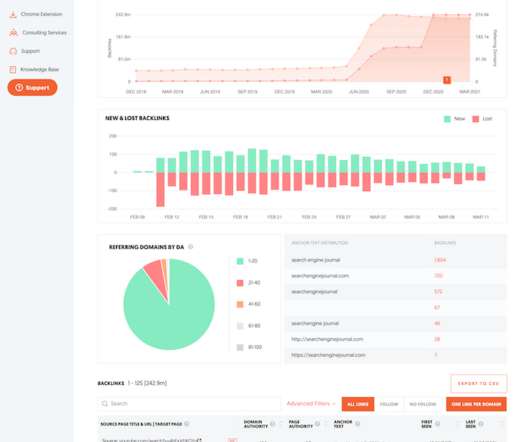This screenshot has height=442, width=531.
Task: Open Chrome Extension from the sidebar
Action: coord(41,14)
